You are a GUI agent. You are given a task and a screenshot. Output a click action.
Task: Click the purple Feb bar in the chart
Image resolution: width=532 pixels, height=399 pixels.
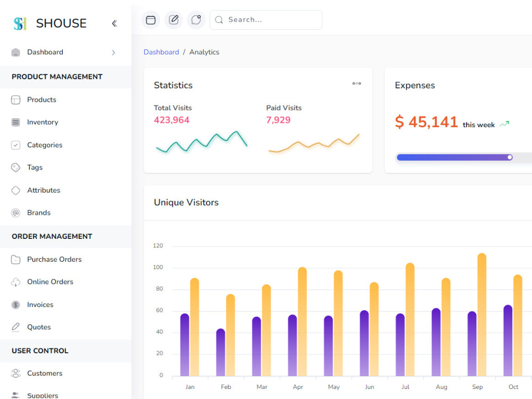(x=221, y=352)
